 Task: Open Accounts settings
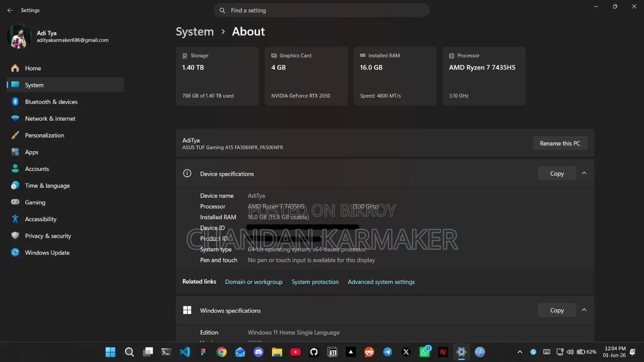[x=65, y=169]
